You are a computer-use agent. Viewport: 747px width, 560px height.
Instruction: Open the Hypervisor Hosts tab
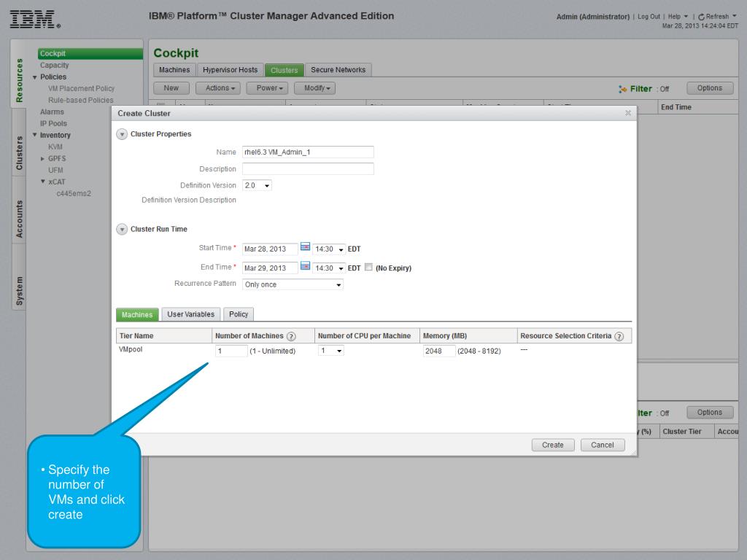[x=230, y=70]
